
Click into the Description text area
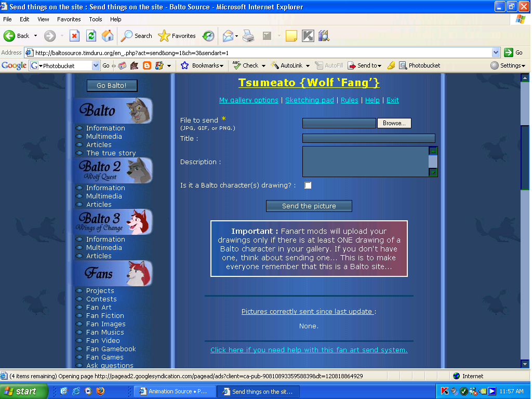coord(365,162)
